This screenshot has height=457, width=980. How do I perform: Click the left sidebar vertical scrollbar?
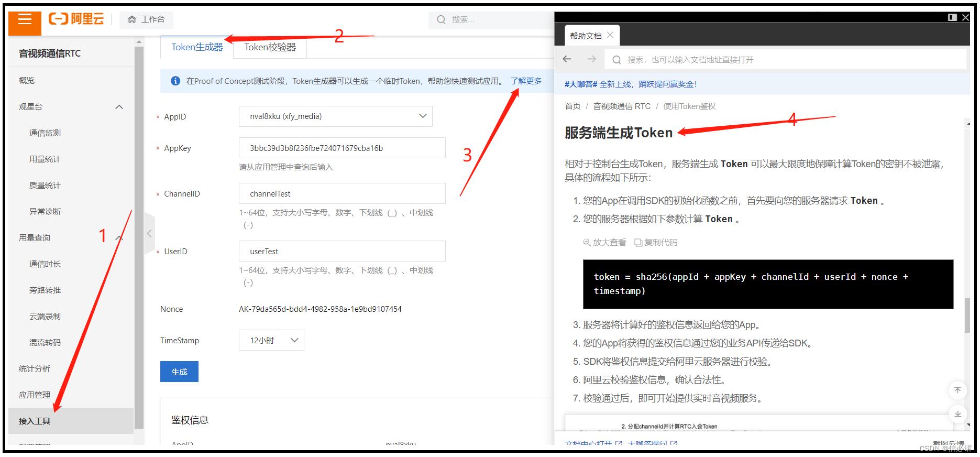139,238
